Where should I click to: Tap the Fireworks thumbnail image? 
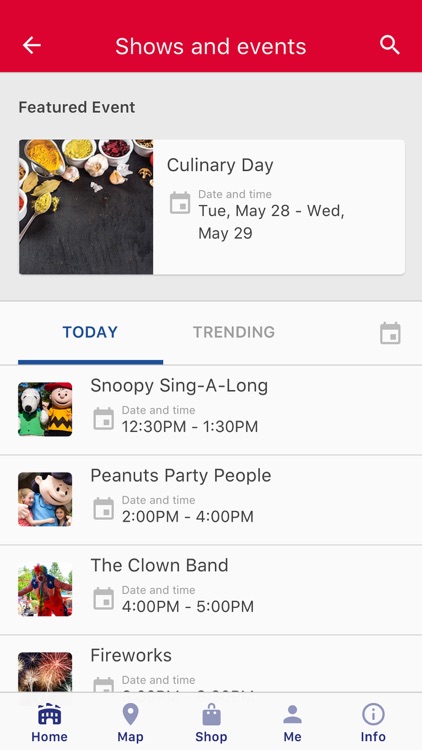pyautogui.click(x=45, y=672)
